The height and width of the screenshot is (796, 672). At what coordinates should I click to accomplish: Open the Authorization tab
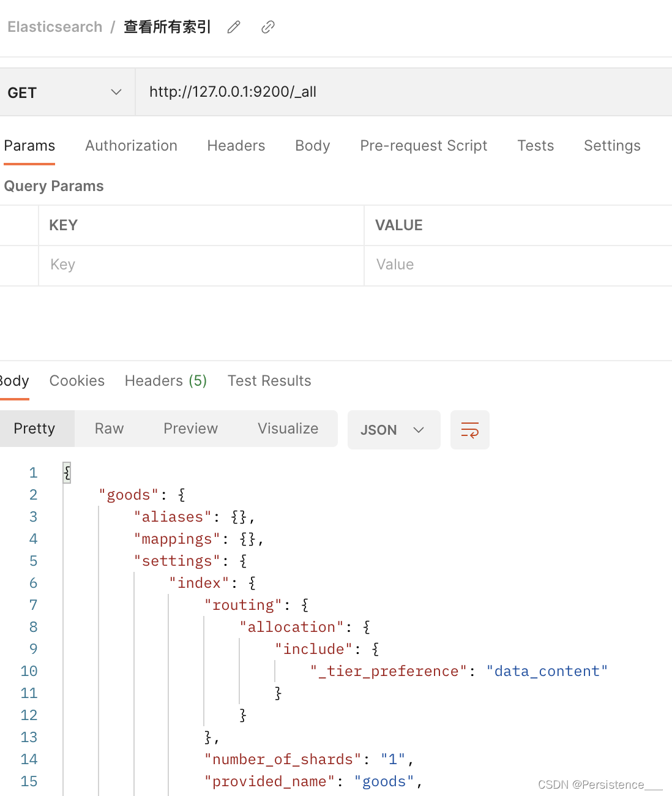tap(131, 146)
